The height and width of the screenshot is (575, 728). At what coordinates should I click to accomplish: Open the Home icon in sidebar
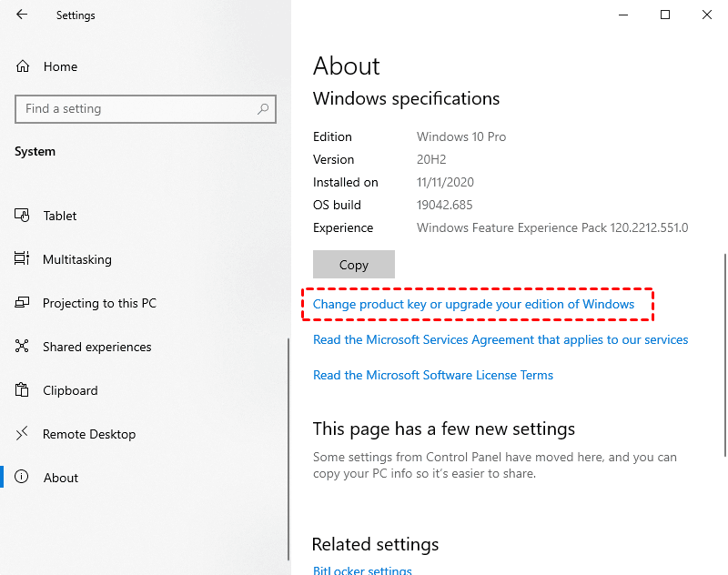[23, 66]
